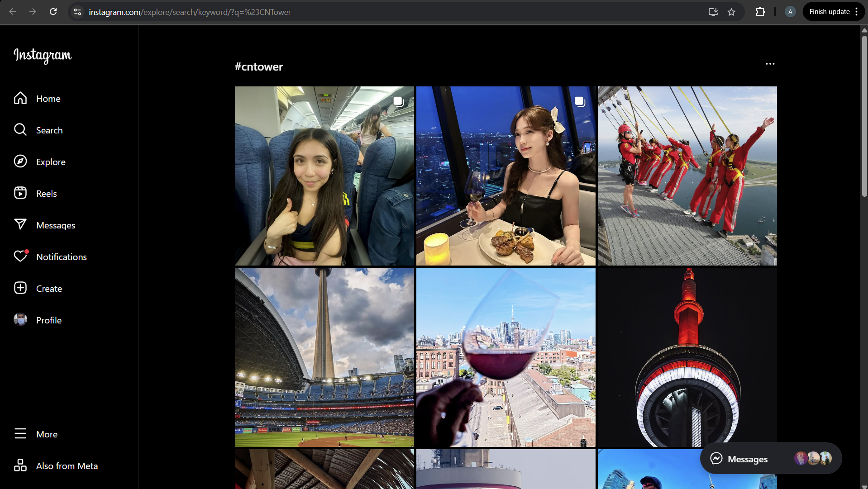The width and height of the screenshot is (868, 489).
Task: Open the Profile avatar icon
Action: coord(20,320)
